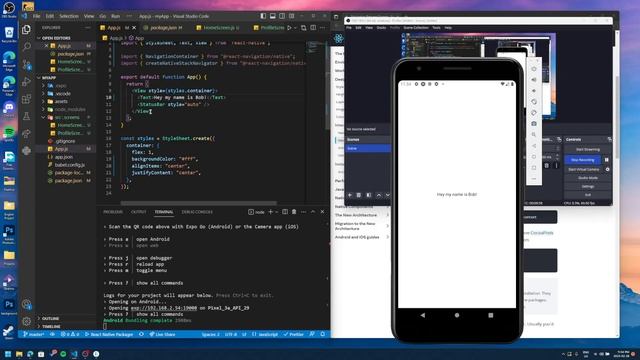Click the New Terminal plus icon
This screenshot has width=640, height=360.
pos(270,212)
